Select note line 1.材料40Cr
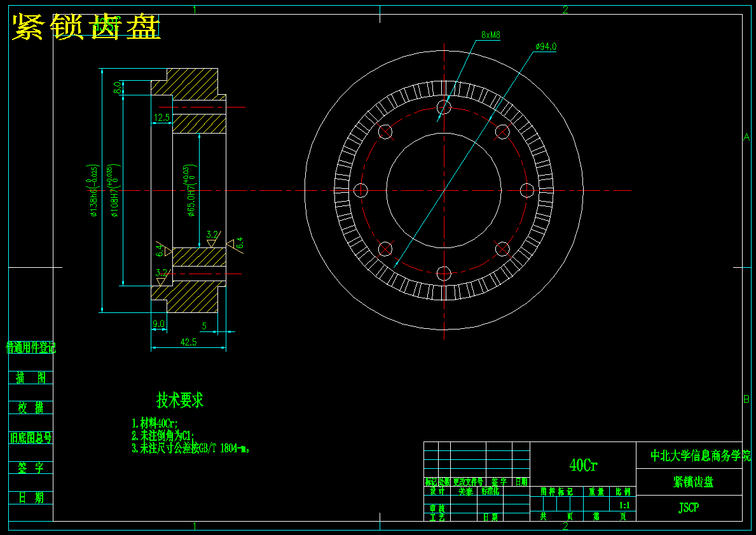Viewport: 756px width, 535px height. tap(155, 424)
